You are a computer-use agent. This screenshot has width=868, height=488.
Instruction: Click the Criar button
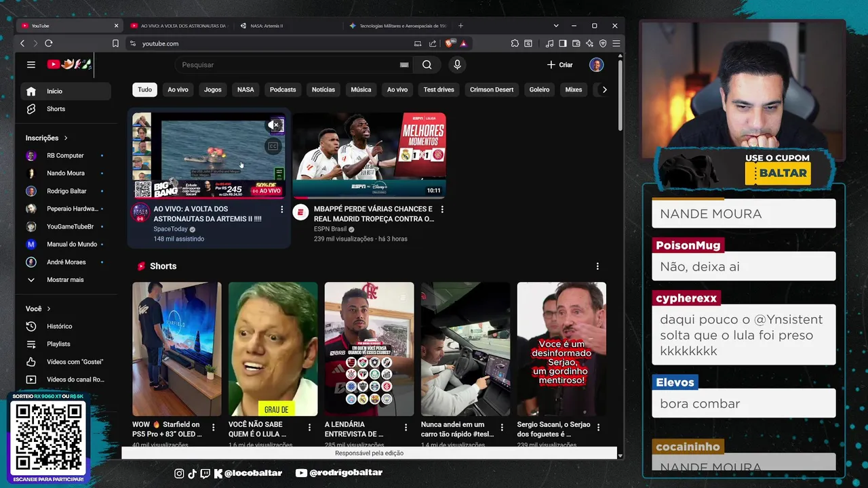560,64
